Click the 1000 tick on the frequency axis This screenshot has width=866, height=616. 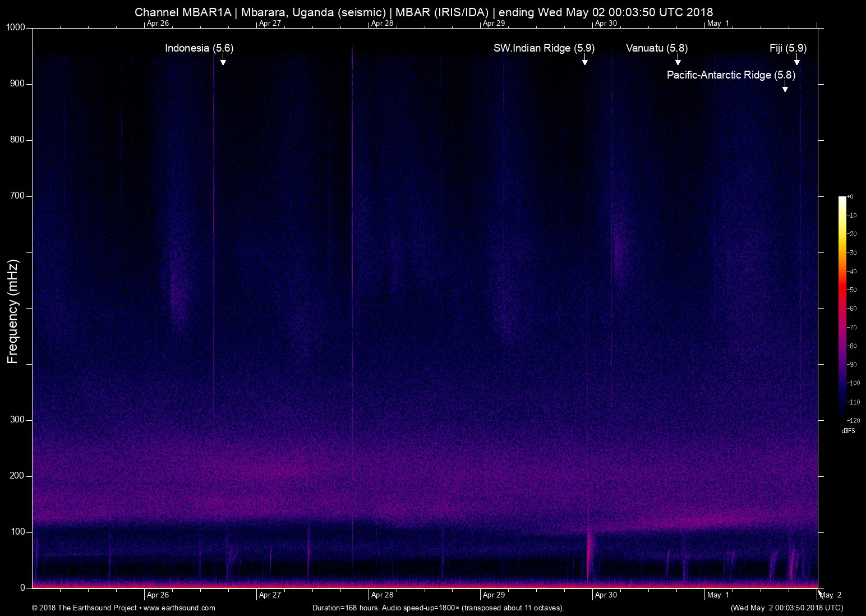pyautogui.click(x=16, y=27)
